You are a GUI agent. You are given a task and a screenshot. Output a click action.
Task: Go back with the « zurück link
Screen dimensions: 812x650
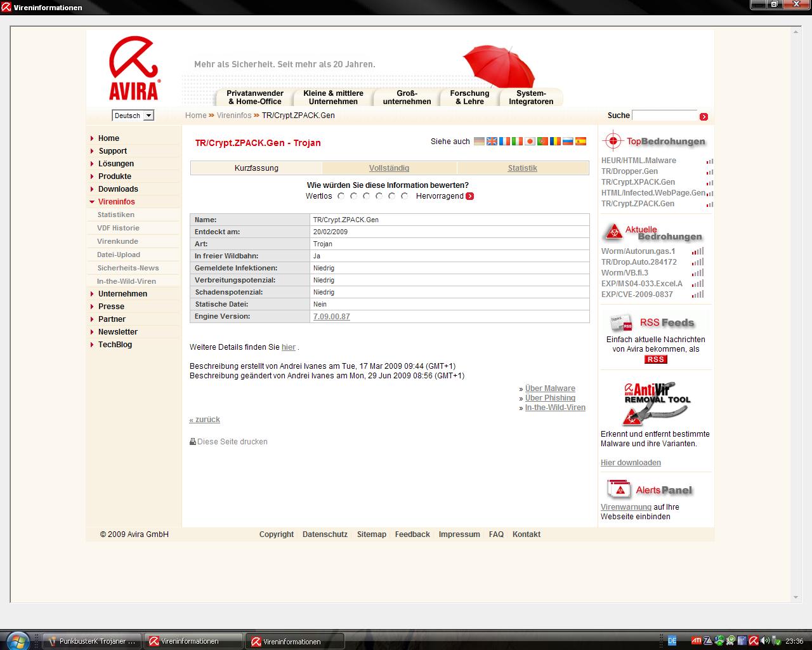pyautogui.click(x=204, y=420)
